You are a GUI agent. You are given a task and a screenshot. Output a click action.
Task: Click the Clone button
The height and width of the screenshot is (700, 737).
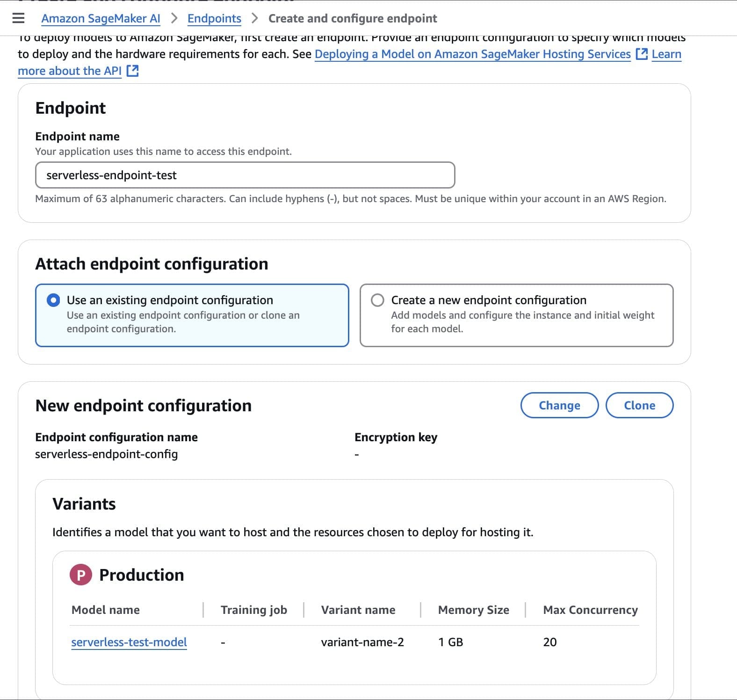click(x=639, y=405)
